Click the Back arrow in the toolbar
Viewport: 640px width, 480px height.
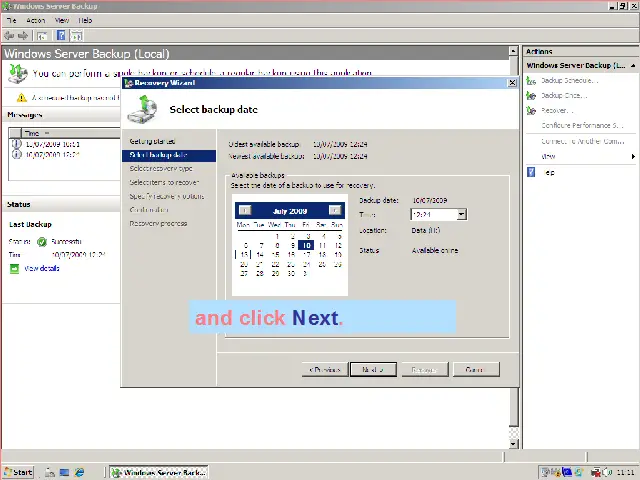(9, 36)
